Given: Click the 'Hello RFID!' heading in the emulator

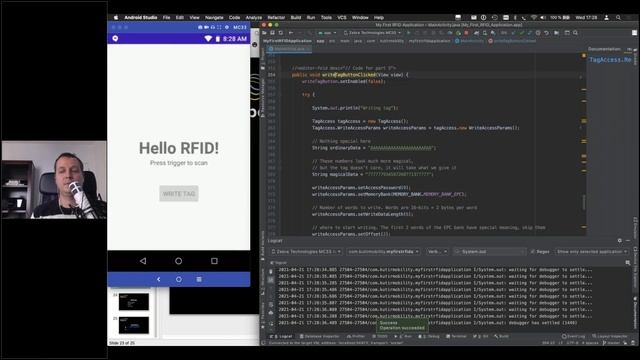Looking at the screenshot, I should 179,148.
